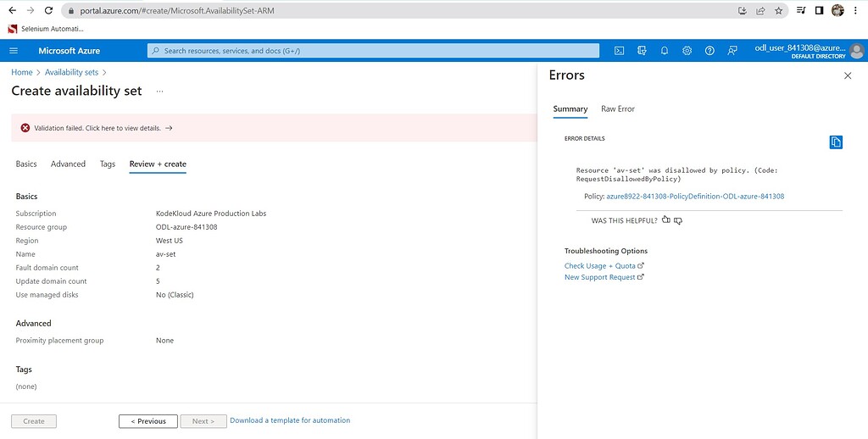Close the Errors panel
The height and width of the screenshot is (439, 868).
(848, 75)
